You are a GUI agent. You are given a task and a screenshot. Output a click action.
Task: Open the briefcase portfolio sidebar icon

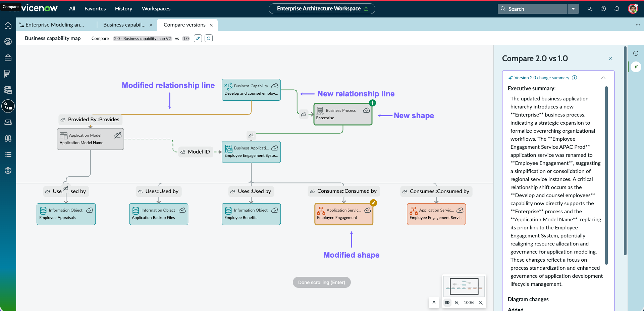[8, 58]
